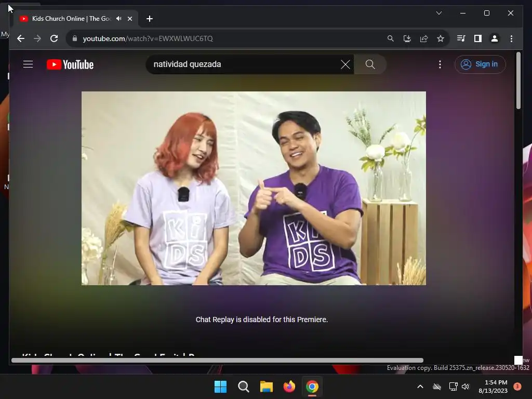Click the vertical page scrollbar
This screenshot has height=399, width=532.
(x=518, y=81)
